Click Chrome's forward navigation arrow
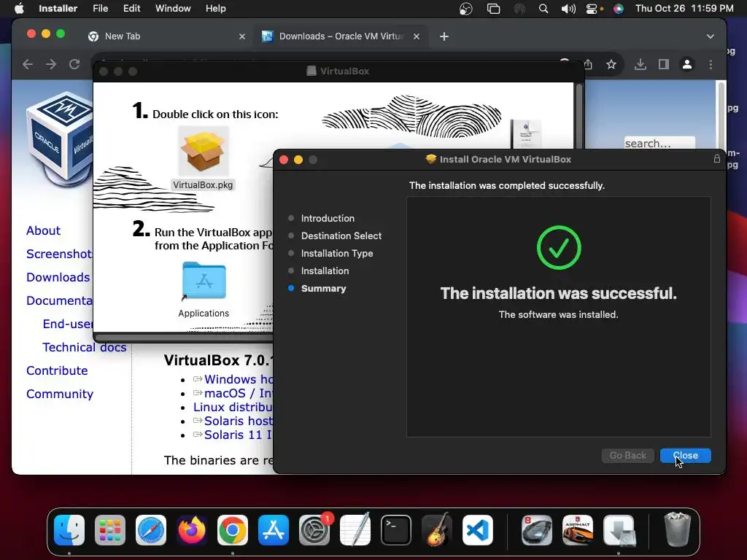The height and width of the screenshot is (560, 747). (x=51, y=64)
